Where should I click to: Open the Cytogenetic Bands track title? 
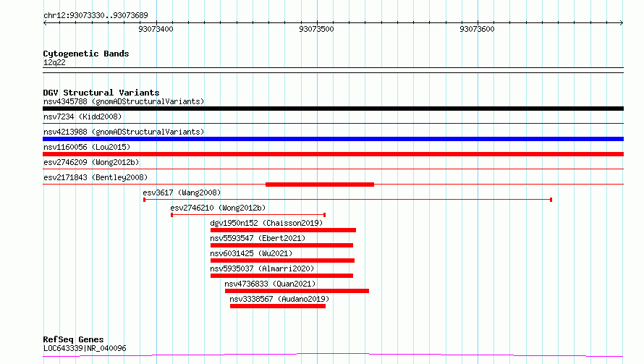pos(86,54)
